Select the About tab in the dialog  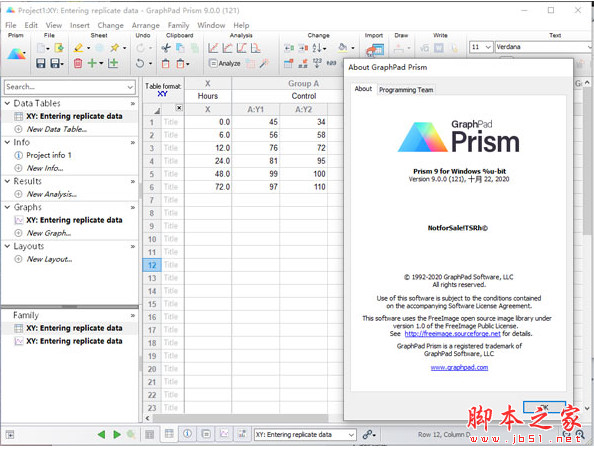(x=363, y=89)
